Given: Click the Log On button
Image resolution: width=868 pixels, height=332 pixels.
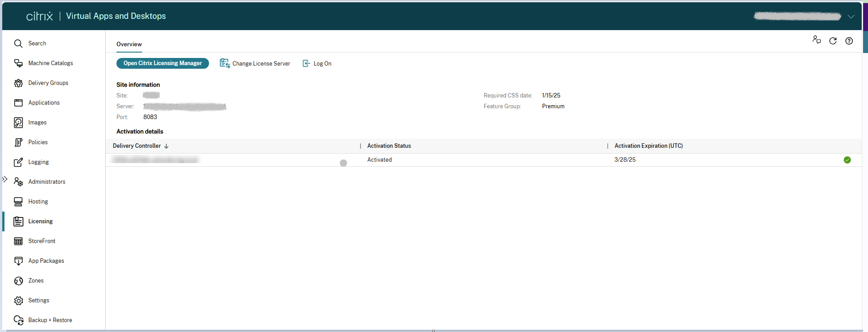Looking at the screenshot, I should click(317, 63).
